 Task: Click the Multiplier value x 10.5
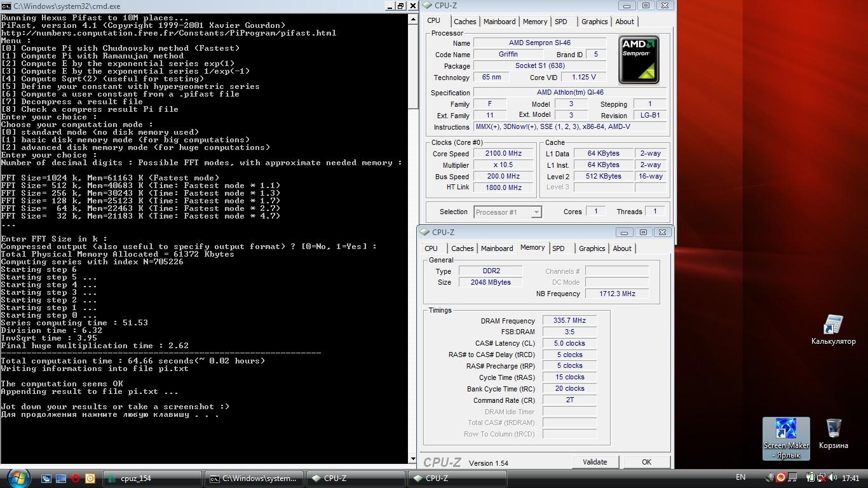[x=504, y=165]
